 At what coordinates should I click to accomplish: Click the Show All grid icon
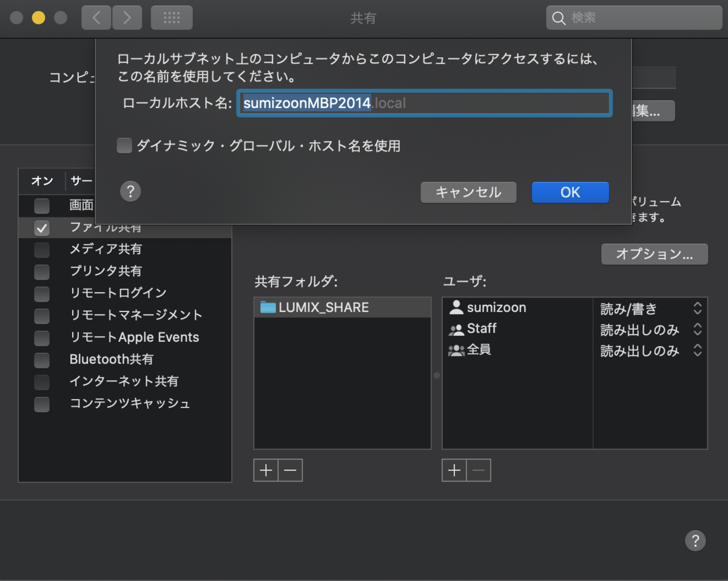tap(171, 18)
